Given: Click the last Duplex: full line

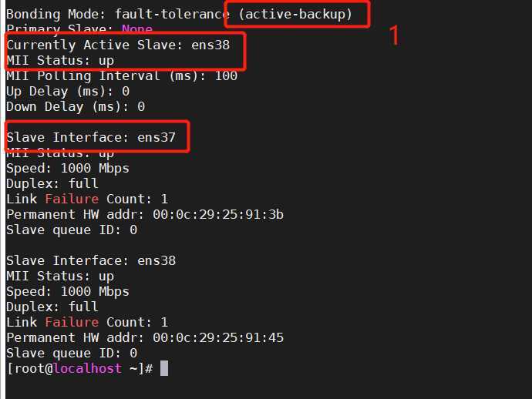Looking at the screenshot, I should coord(52,307).
